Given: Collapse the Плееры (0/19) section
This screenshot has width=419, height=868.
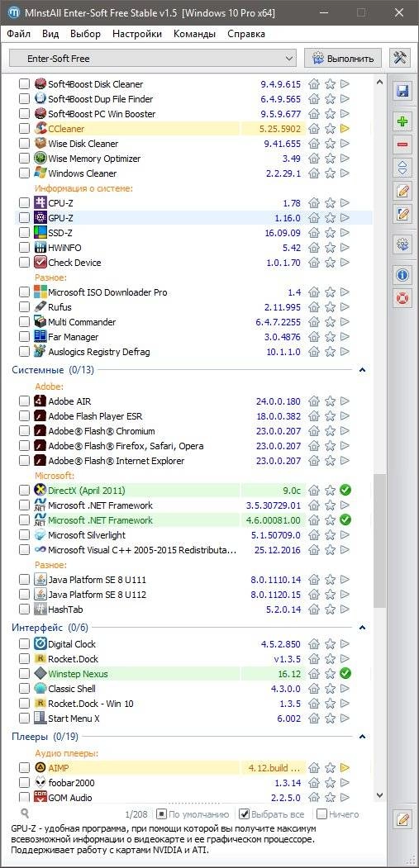Looking at the screenshot, I should (x=362, y=737).
